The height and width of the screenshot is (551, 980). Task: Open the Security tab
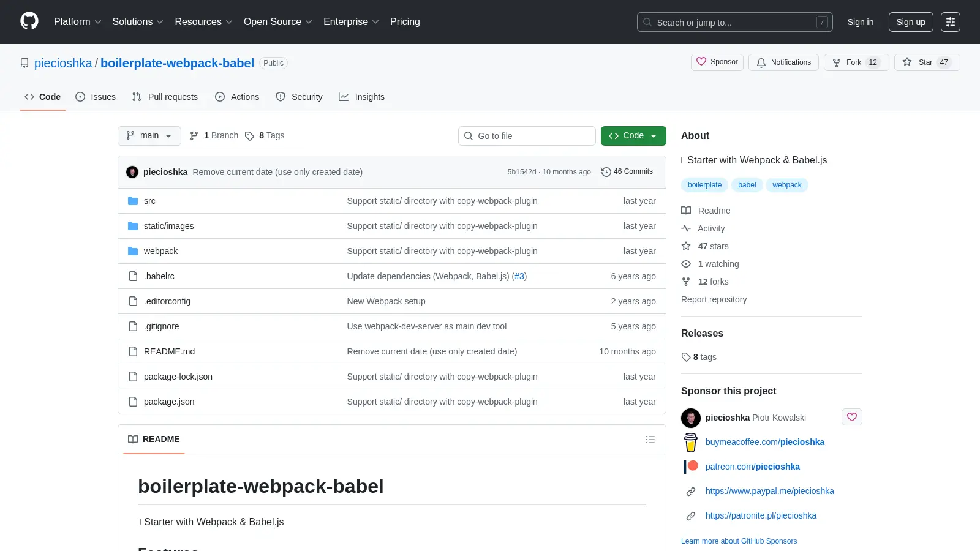coord(299,97)
